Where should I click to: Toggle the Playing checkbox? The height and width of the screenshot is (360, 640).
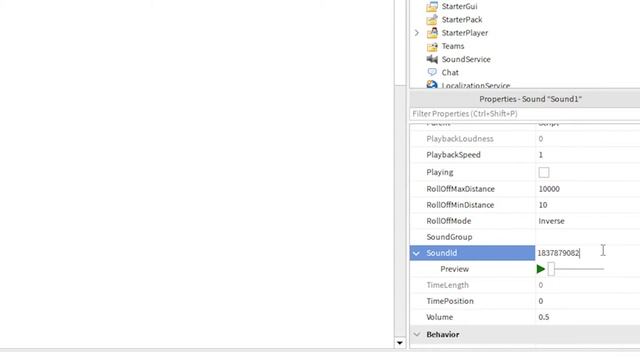[544, 172]
